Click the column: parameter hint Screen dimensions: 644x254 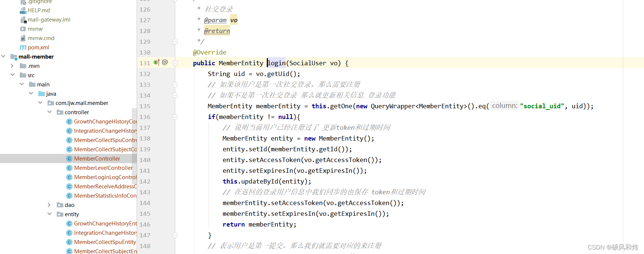(504, 106)
